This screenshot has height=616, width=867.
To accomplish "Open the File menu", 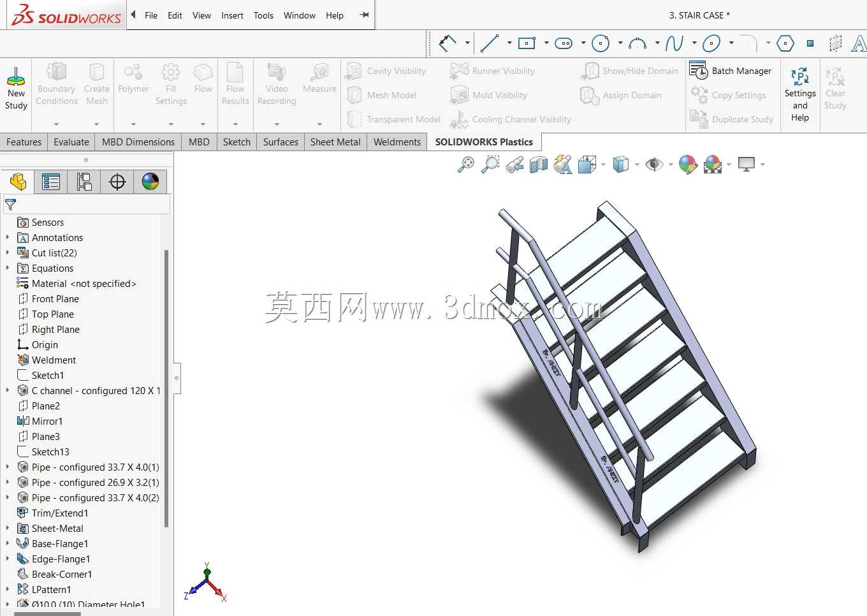I will coord(151,15).
